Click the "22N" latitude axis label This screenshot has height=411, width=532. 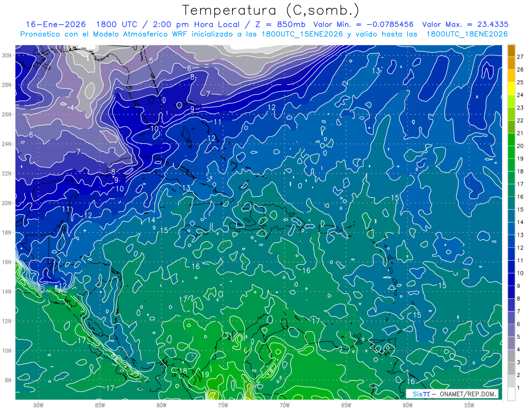click(7, 173)
